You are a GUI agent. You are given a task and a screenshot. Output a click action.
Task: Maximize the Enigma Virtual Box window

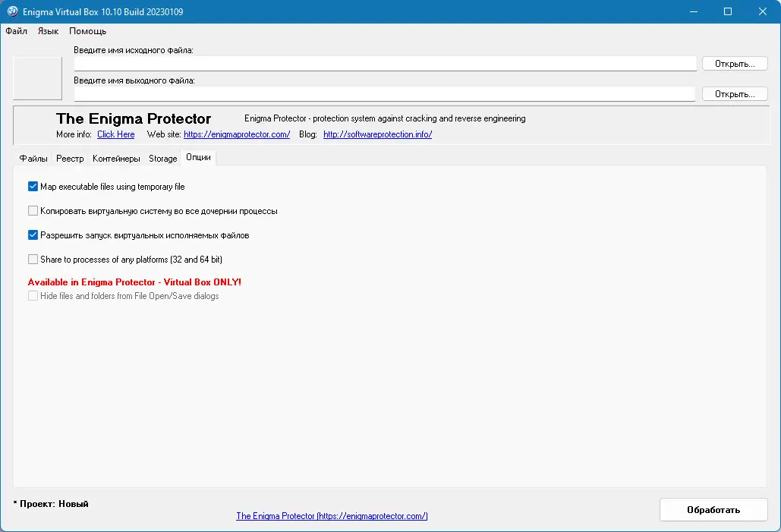tap(728, 11)
